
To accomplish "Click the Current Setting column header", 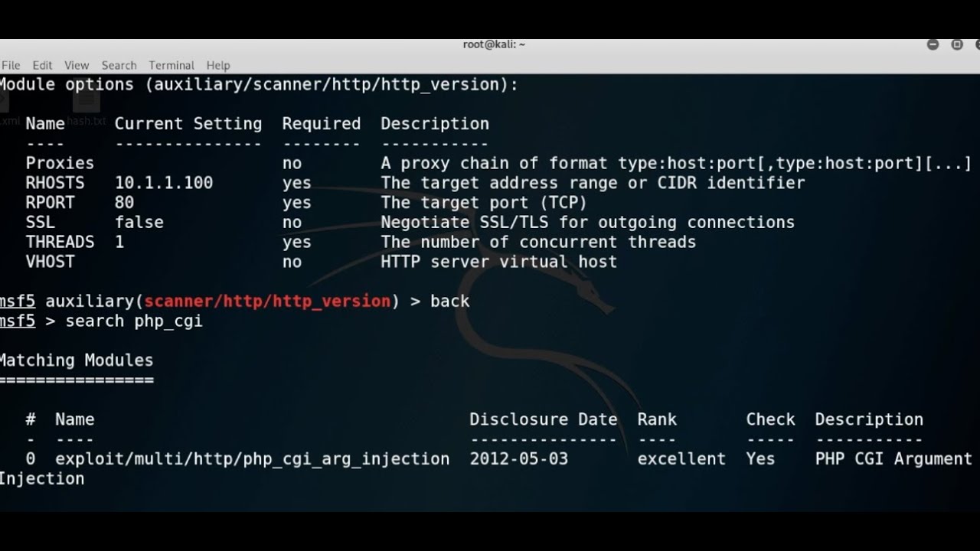I will tap(188, 124).
